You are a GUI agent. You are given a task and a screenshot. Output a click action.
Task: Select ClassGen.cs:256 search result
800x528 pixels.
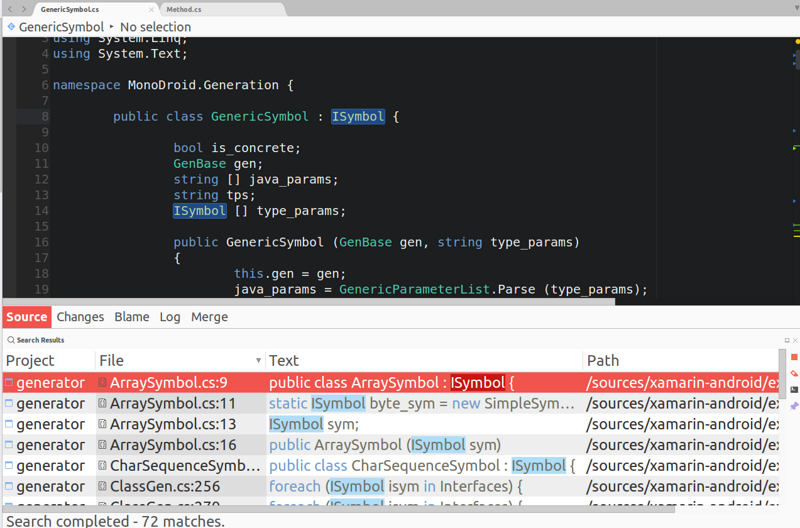pyautogui.click(x=391, y=487)
